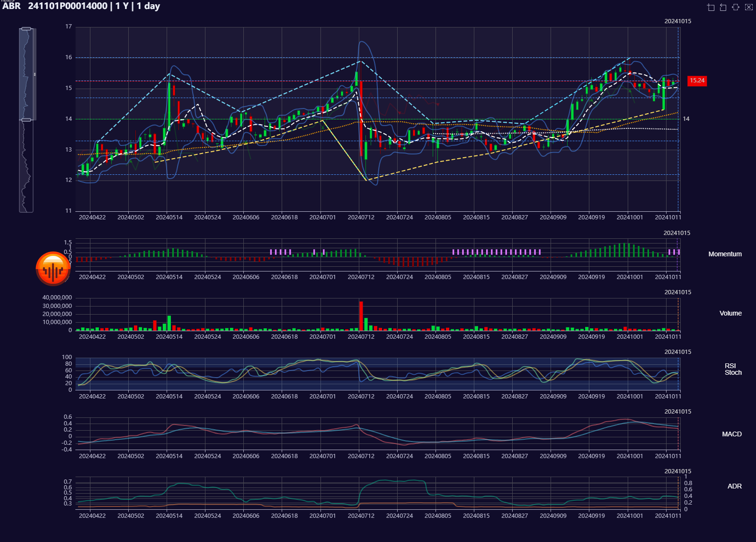Image resolution: width=756 pixels, height=542 pixels.
Task: Click the orange round indicator logo icon
Action: 53,269
